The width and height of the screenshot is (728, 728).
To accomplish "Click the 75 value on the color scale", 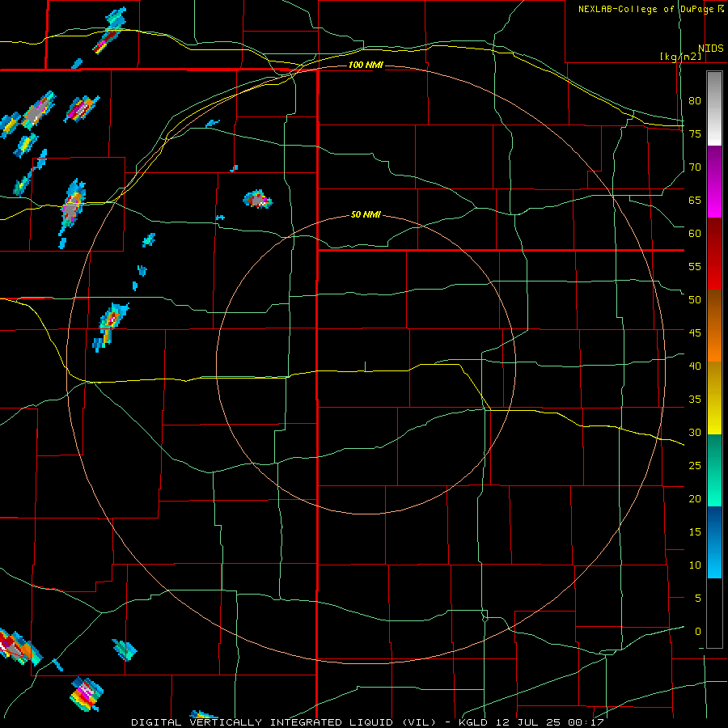I will 695,133.
